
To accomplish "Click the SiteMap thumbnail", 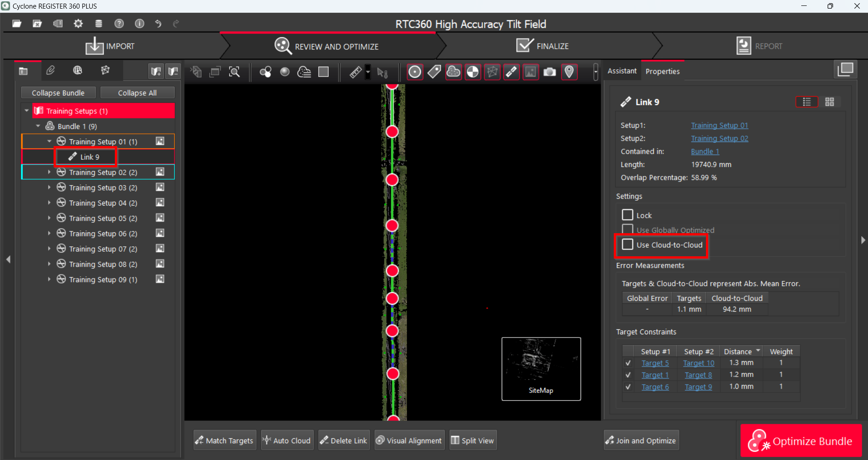I will (541, 368).
